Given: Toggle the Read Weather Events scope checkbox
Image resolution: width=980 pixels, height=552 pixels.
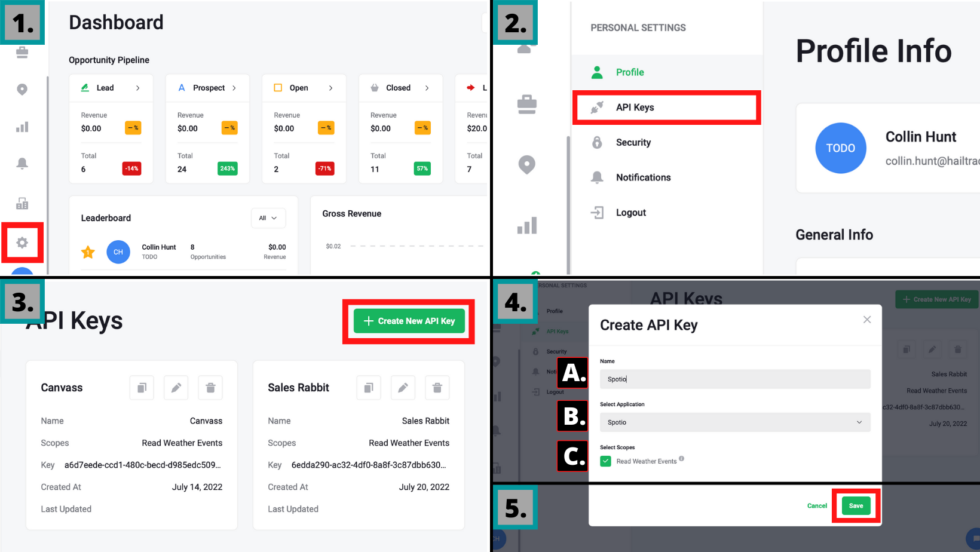Looking at the screenshot, I should pyautogui.click(x=605, y=461).
